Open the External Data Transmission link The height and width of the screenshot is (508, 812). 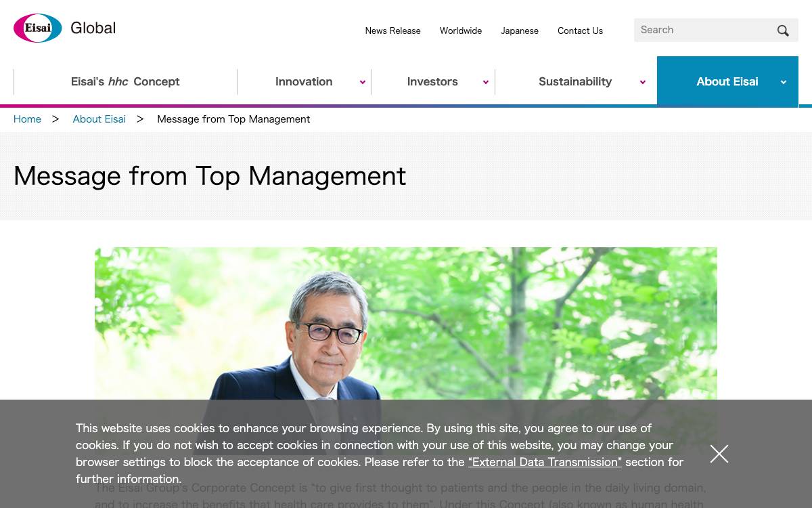[x=545, y=462]
